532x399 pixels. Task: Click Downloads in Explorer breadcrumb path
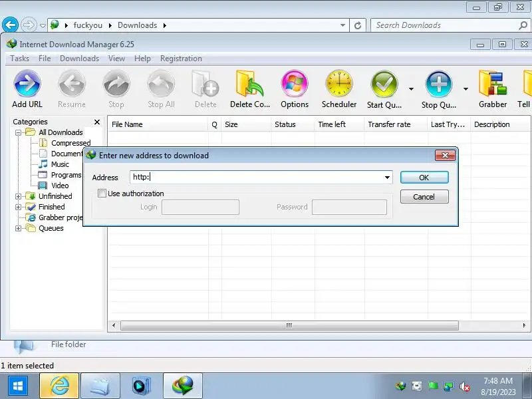[137, 25]
